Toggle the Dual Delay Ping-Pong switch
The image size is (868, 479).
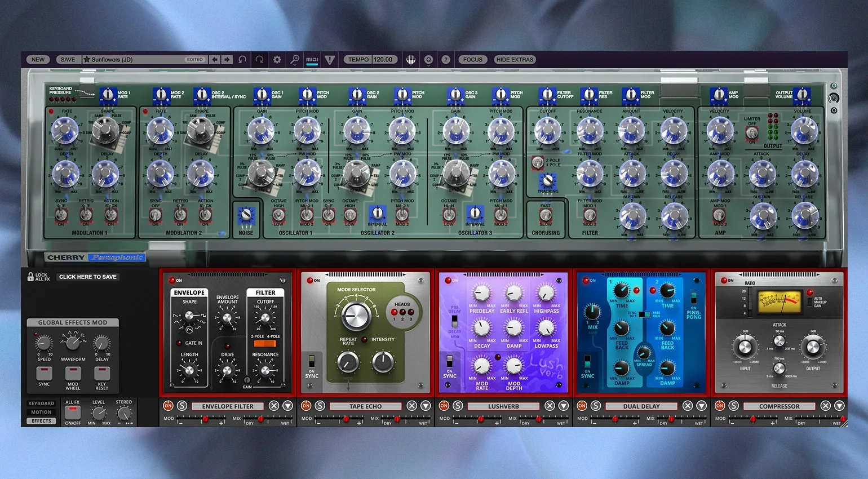[x=694, y=299]
